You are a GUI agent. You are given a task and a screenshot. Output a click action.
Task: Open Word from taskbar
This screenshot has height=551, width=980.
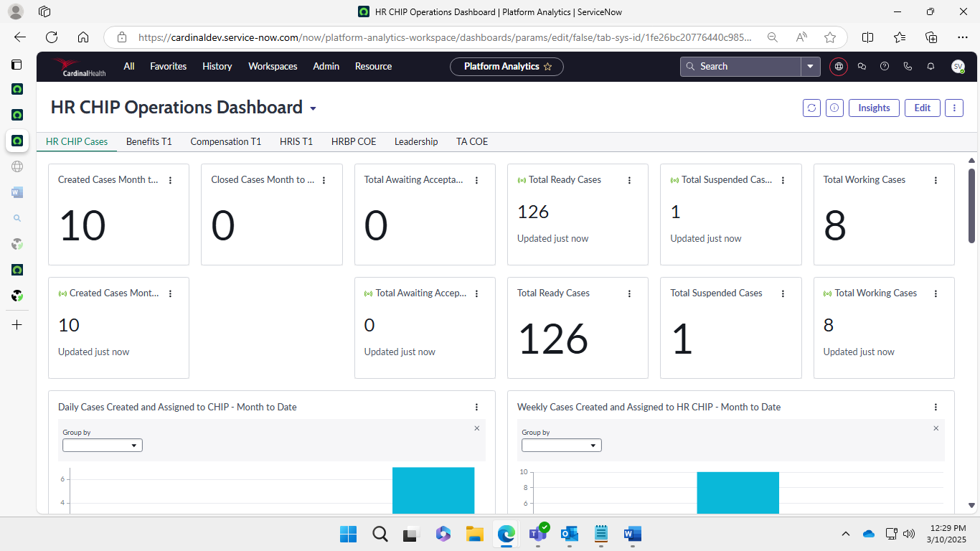click(632, 534)
